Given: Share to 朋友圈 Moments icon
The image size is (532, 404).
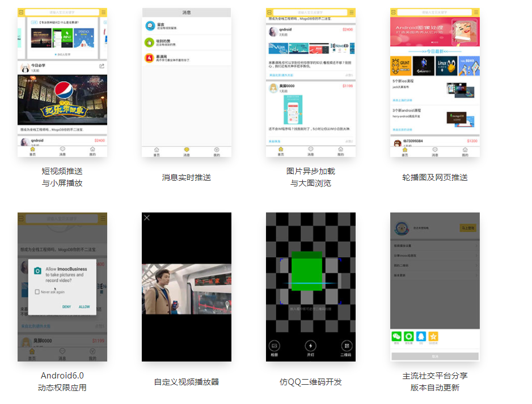Looking at the screenshot, I should coord(408,336).
